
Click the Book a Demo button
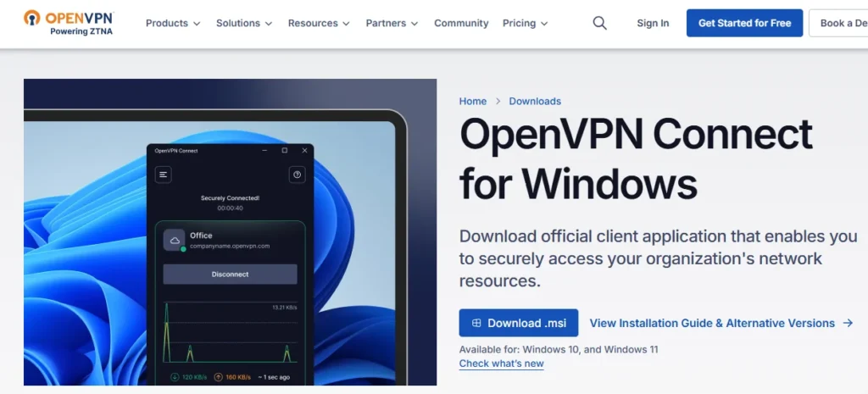click(839, 23)
